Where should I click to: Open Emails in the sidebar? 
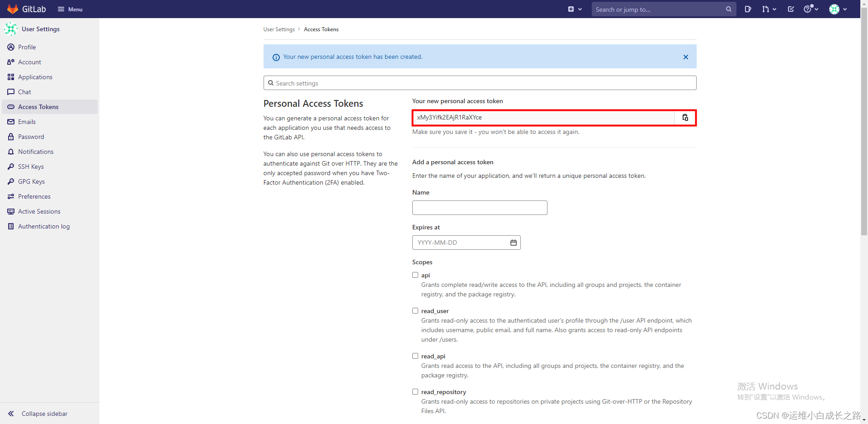pos(50,122)
